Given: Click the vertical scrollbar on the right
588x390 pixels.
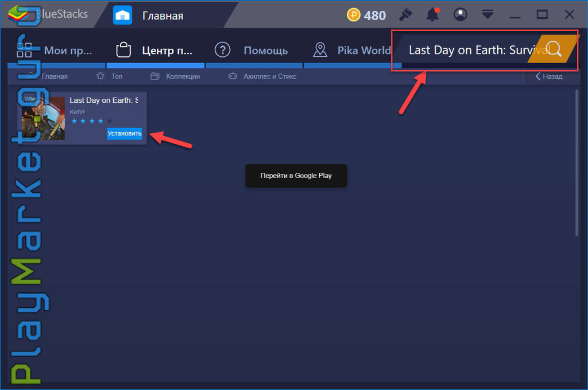Looking at the screenshot, I should pyautogui.click(x=577, y=163).
